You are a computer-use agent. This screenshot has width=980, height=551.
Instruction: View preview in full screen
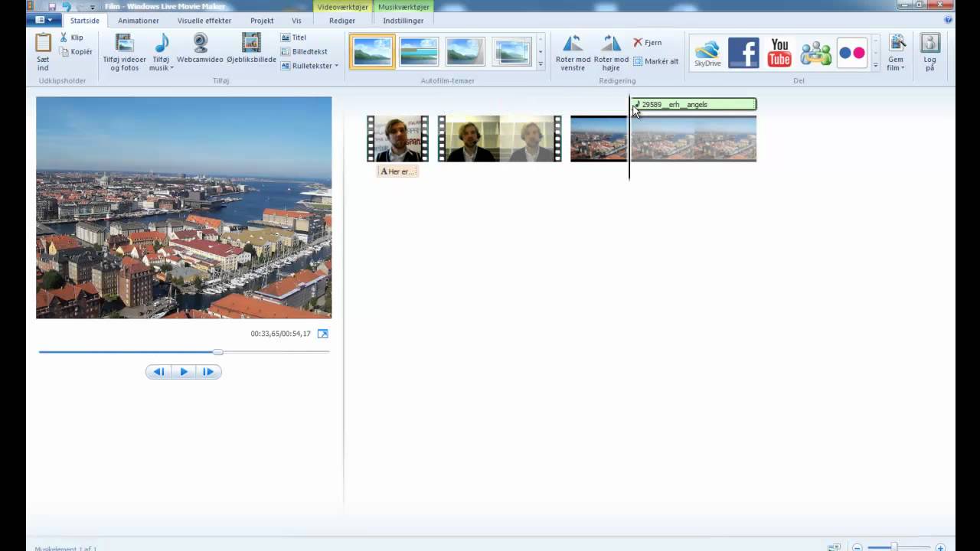pyautogui.click(x=322, y=334)
